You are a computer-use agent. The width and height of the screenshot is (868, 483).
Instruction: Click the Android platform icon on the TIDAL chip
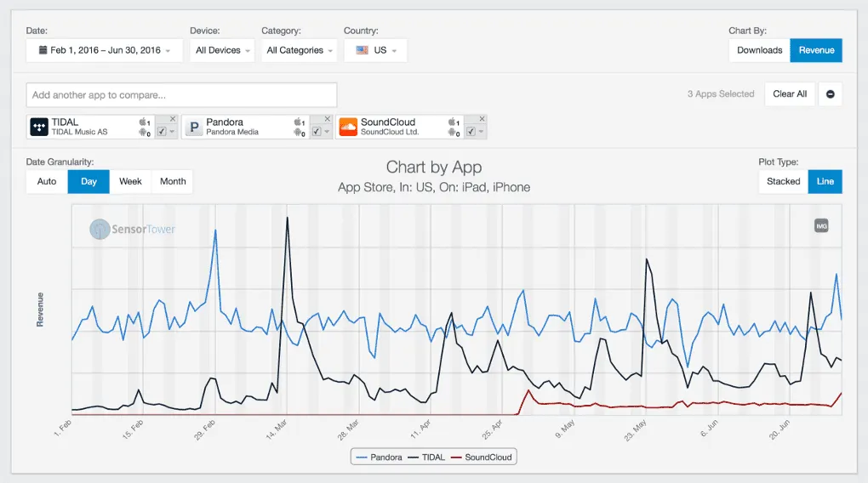[x=143, y=133]
